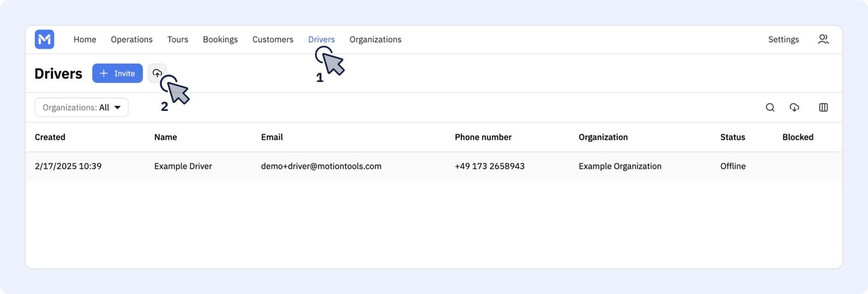This screenshot has height=294, width=868.
Task: Click the 2/17/2025 10:39 created date cell
Action: 68,166
